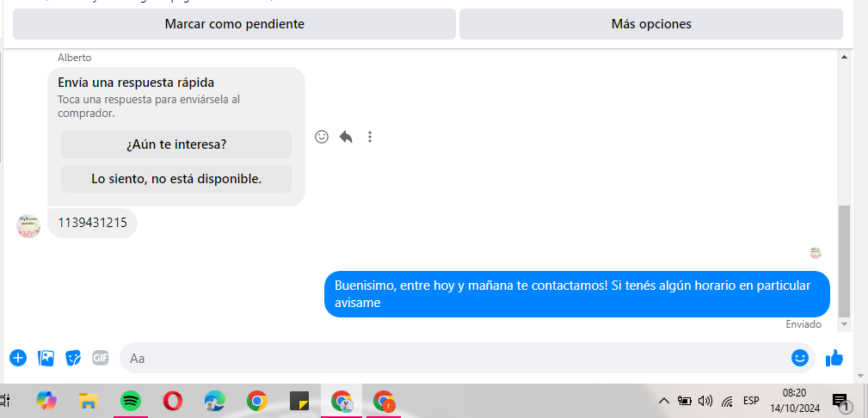The image size is (868, 418).
Task: Reply to the quick response message
Action: [346, 137]
